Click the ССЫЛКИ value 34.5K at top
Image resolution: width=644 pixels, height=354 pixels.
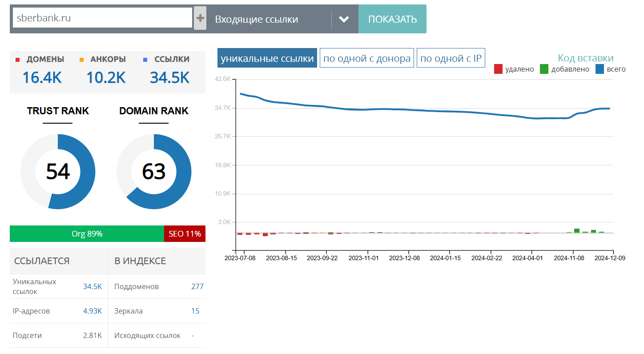point(170,78)
